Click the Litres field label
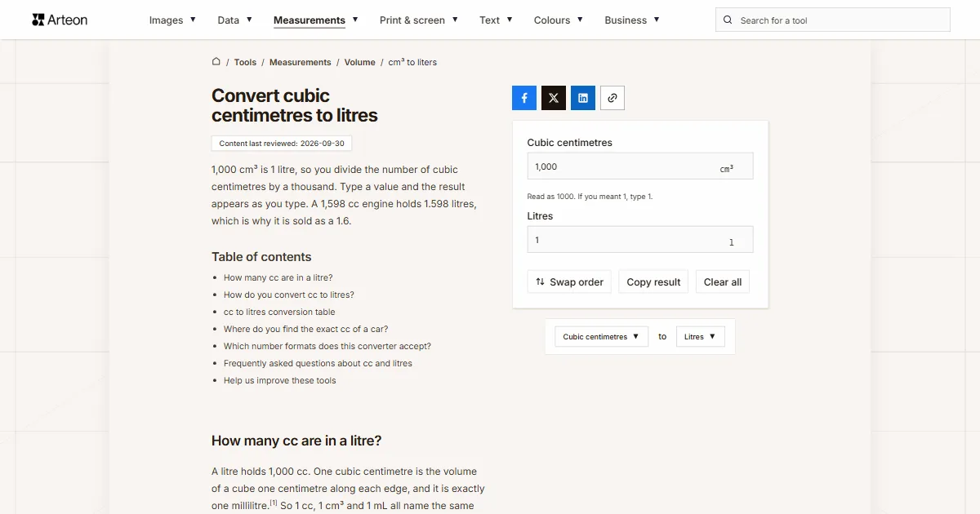The image size is (980, 514). click(541, 216)
